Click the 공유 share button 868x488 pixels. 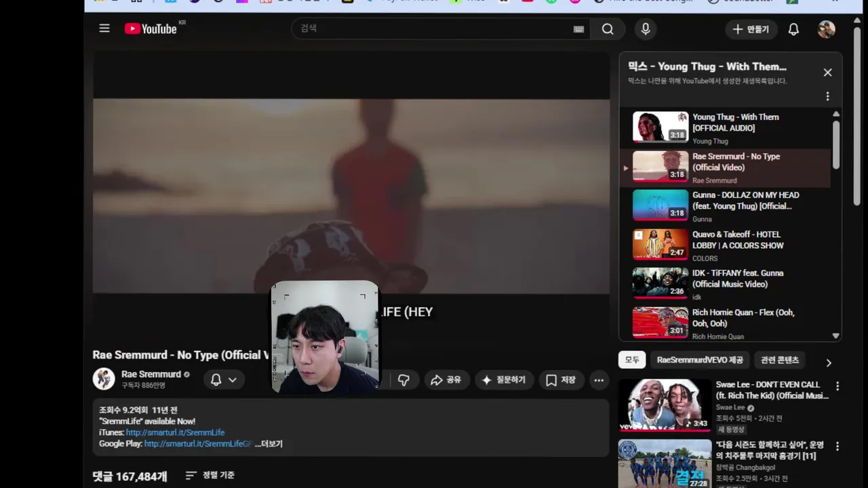coord(446,380)
